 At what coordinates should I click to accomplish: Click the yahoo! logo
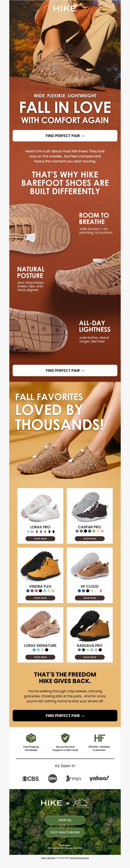pos(99,778)
